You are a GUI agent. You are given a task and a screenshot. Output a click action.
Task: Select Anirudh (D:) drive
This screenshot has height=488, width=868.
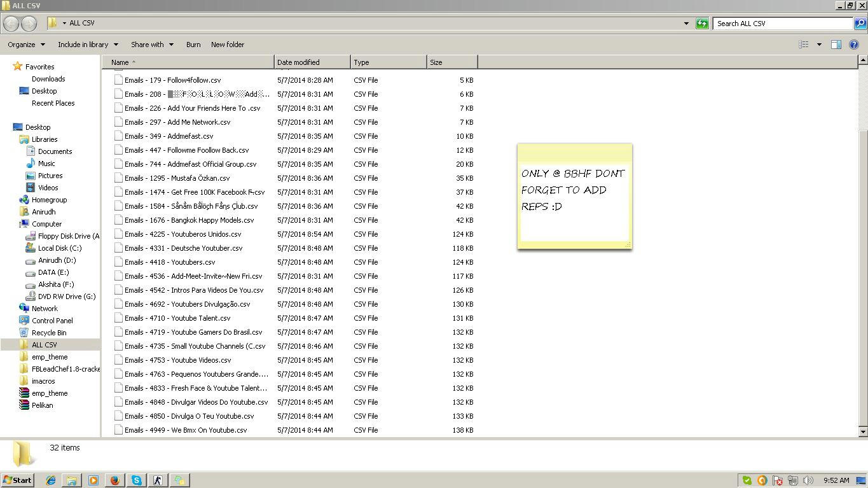click(x=57, y=260)
